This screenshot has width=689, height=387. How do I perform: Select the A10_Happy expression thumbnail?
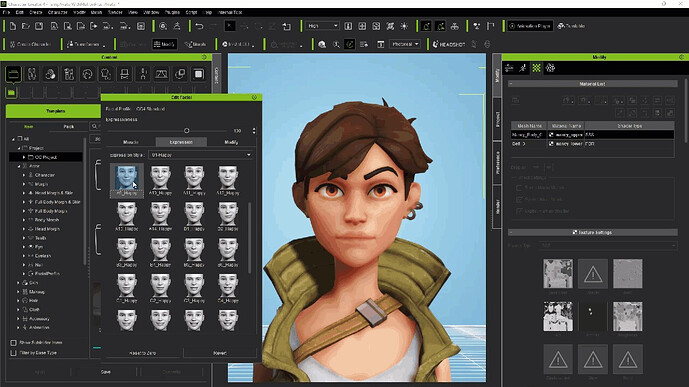(160, 180)
